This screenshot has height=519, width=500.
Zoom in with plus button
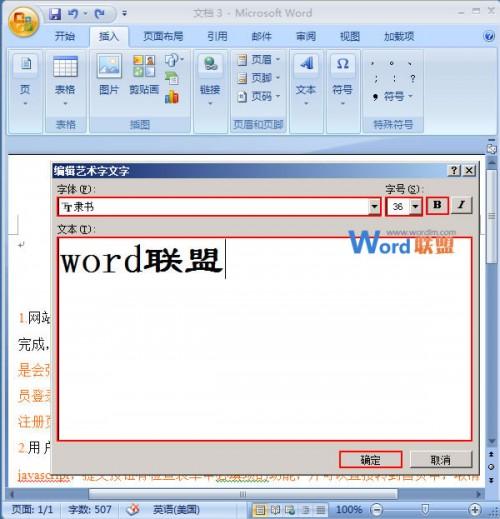pyautogui.click(x=475, y=510)
